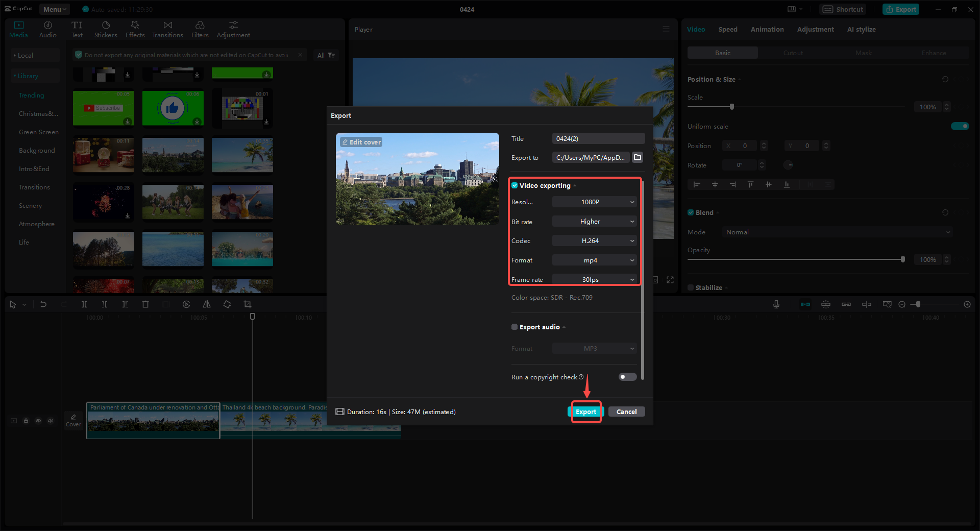Click Cancel in the Export dialog
This screenshot has height=531, width=980.
626,412
